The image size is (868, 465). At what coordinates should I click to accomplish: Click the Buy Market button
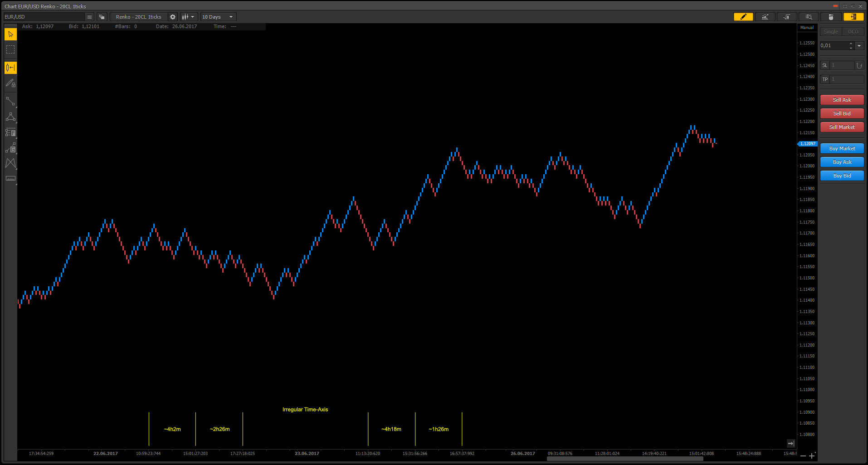click(842, 148)
